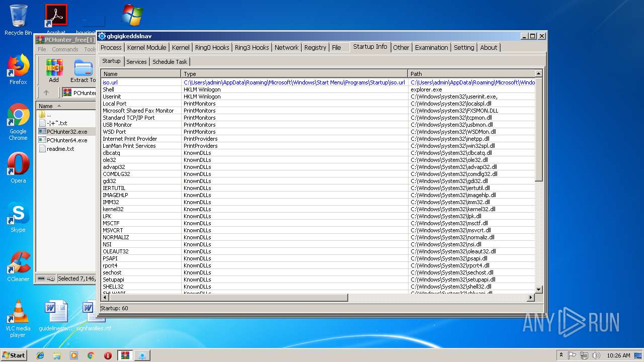Screen dimensions: 644x362
Task: Open the Kernel Module tab
Action: pyautogui.click(x=146, y=47)
